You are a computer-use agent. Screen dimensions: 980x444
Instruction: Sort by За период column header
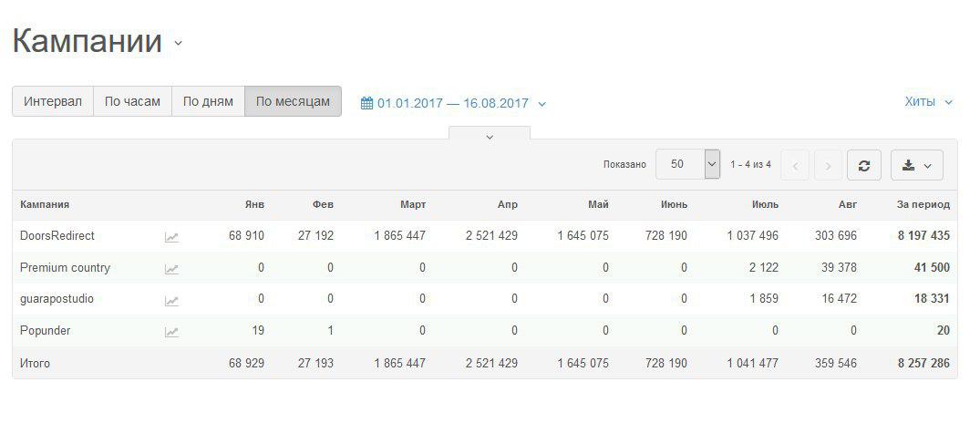coord(923,204)
